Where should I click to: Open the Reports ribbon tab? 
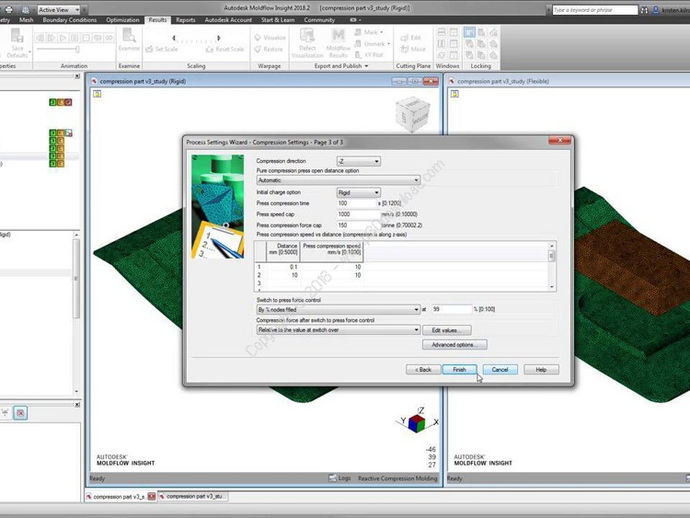(185, 20)
